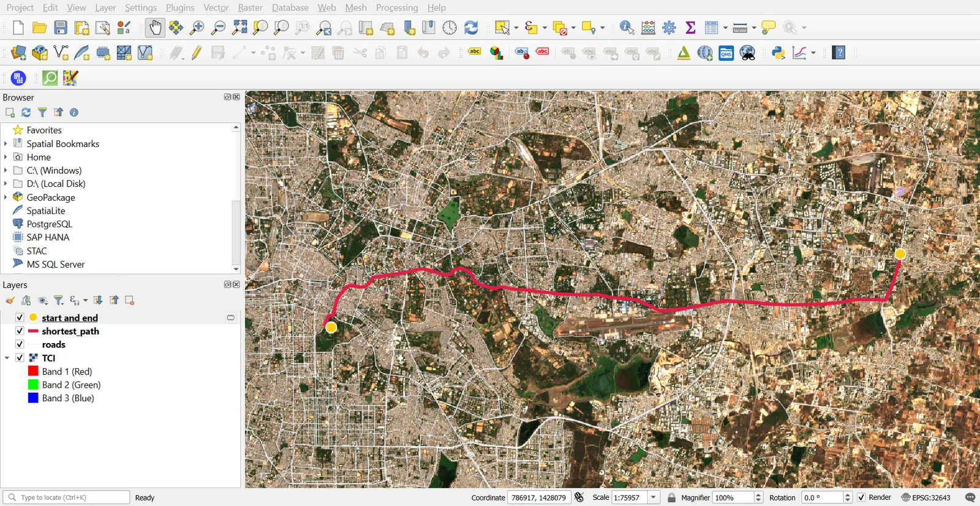Click the EPSG:32643 CRS button
Image resolution: width=980 pixels, height=506 pixels.
[x=925, y=497]
